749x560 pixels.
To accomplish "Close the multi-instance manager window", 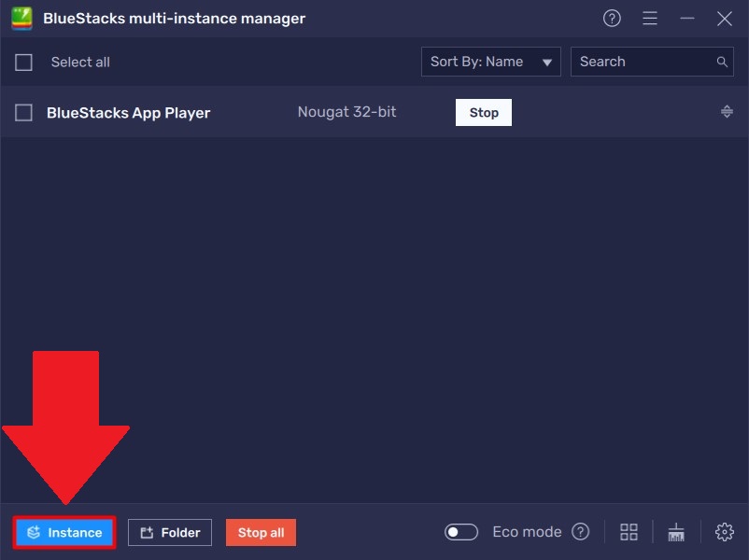I will (724, 19).
